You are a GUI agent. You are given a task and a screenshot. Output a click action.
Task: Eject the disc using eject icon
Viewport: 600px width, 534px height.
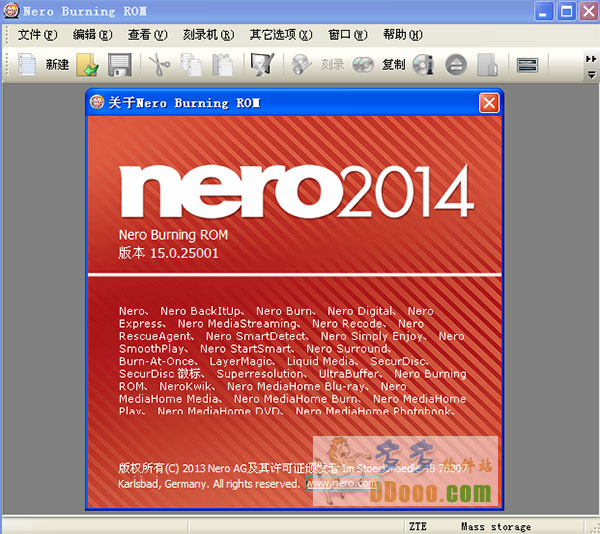[x=456, y=64]
